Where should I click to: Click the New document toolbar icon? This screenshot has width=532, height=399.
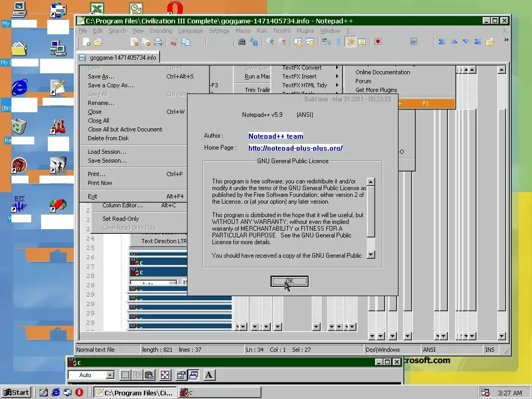[87, 42]
